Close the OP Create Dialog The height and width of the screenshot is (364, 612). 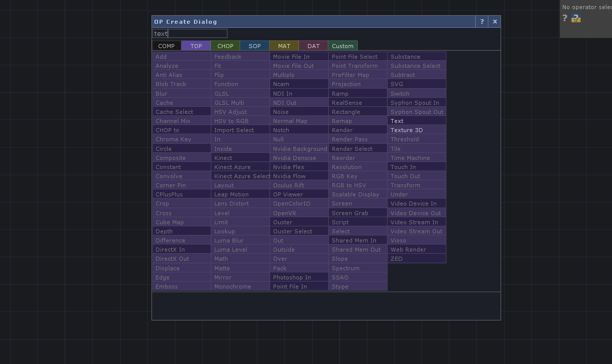pyautogui.click(x=495, y=21)
